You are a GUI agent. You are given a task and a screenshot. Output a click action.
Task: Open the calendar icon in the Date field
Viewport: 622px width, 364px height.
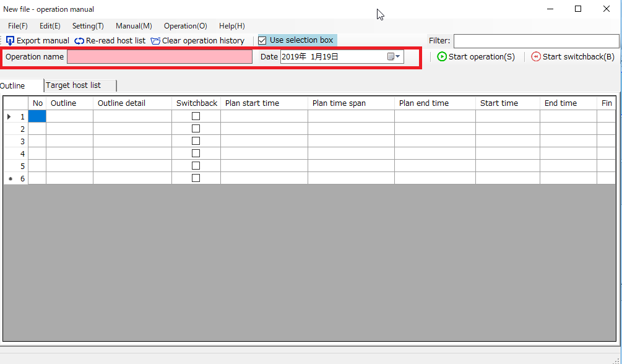pos(391,57)
